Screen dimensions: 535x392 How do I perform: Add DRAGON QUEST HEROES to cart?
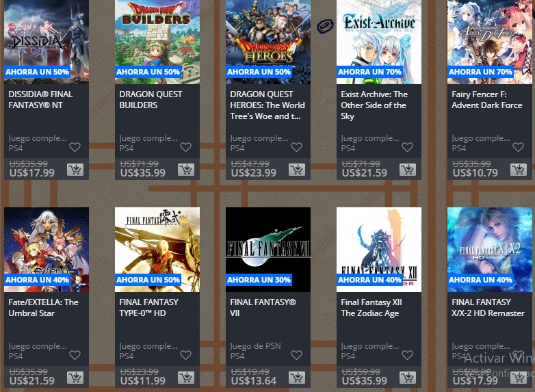pyautogui.click(x=297, y=170)
